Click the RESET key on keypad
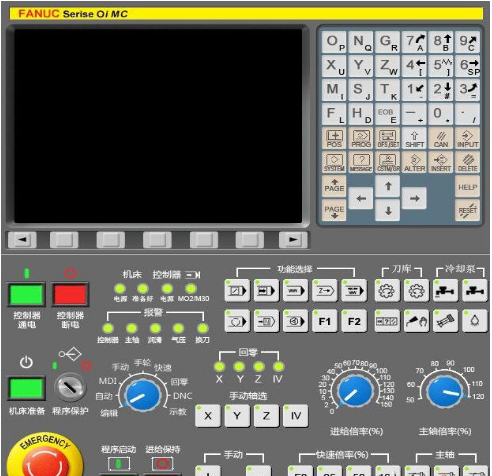 (x=467, y=210)
